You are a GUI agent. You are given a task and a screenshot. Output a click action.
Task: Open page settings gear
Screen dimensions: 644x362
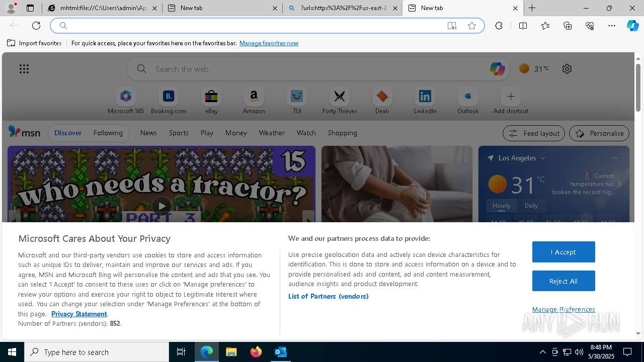567,69
